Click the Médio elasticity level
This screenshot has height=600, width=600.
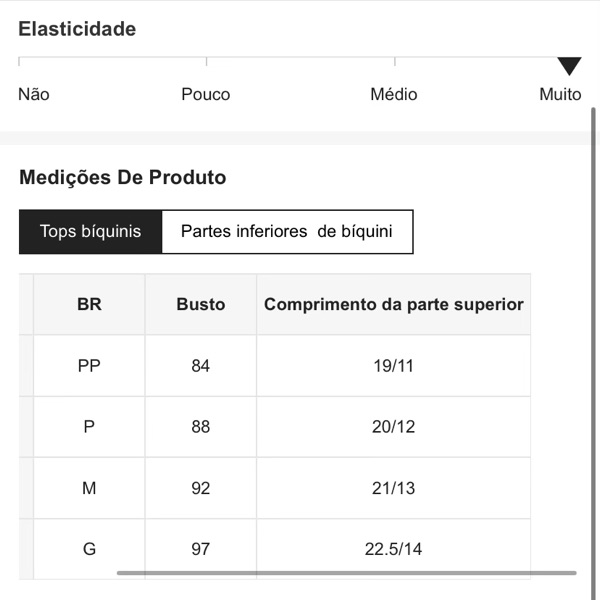[394, 95]
